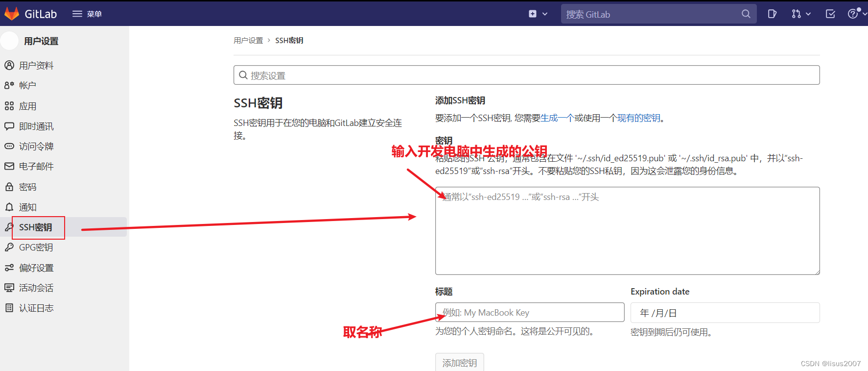Click the plus new item icon
This screenshot has height=371, width=868.
(533, 14)
